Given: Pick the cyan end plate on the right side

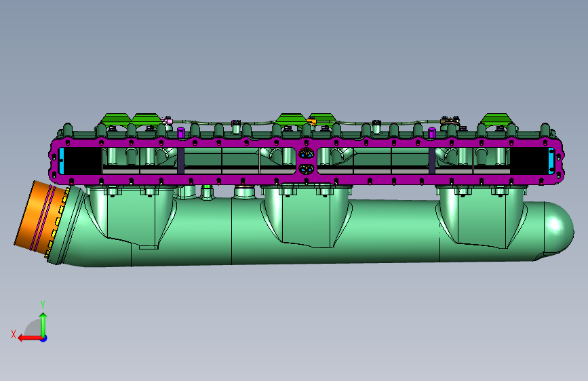Looking at the screenshot, I should point(551,161).
